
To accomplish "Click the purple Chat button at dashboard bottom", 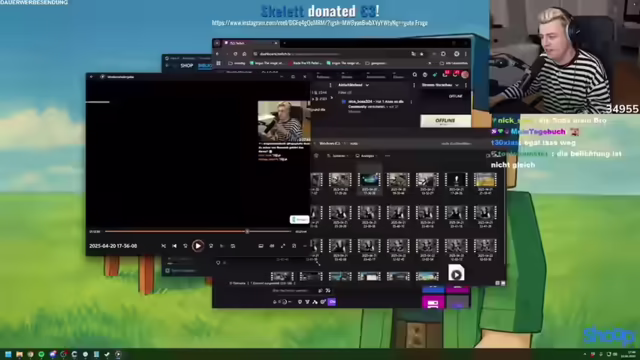I will click(x=332, y=302).
